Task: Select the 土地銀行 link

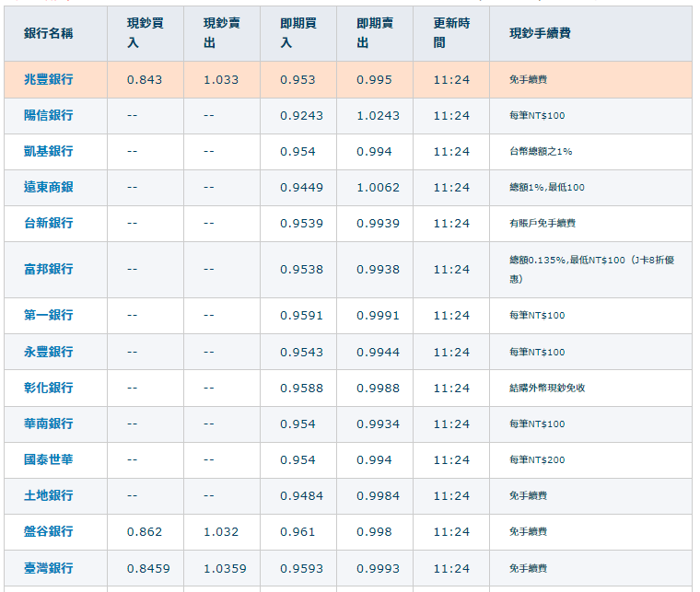Action: click(49, 496)
